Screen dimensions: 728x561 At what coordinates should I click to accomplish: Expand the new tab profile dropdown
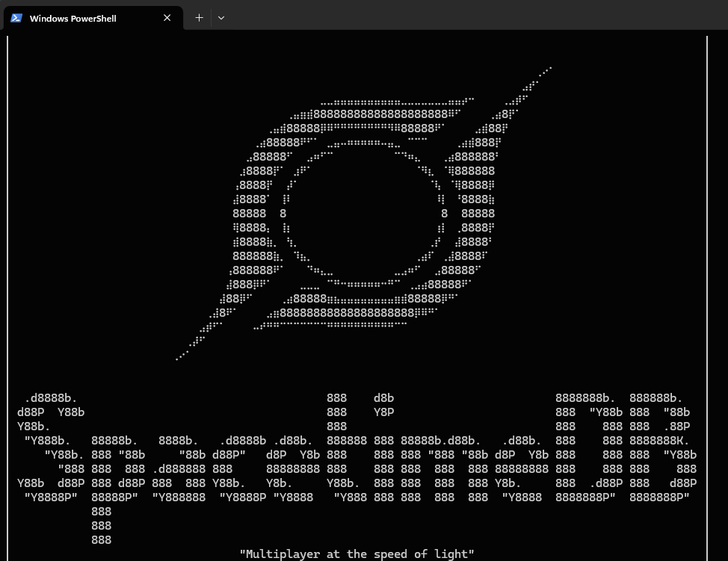click(220, 18)
